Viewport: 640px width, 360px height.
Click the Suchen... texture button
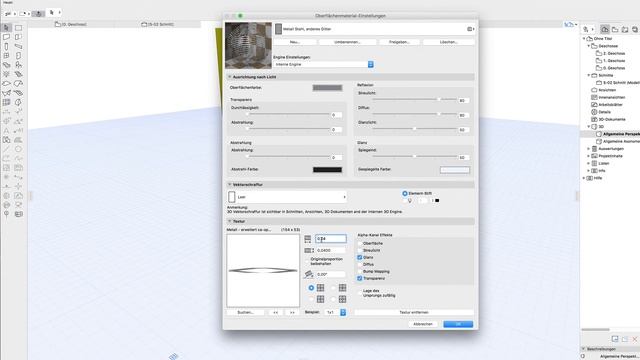[x=245, y=312]
